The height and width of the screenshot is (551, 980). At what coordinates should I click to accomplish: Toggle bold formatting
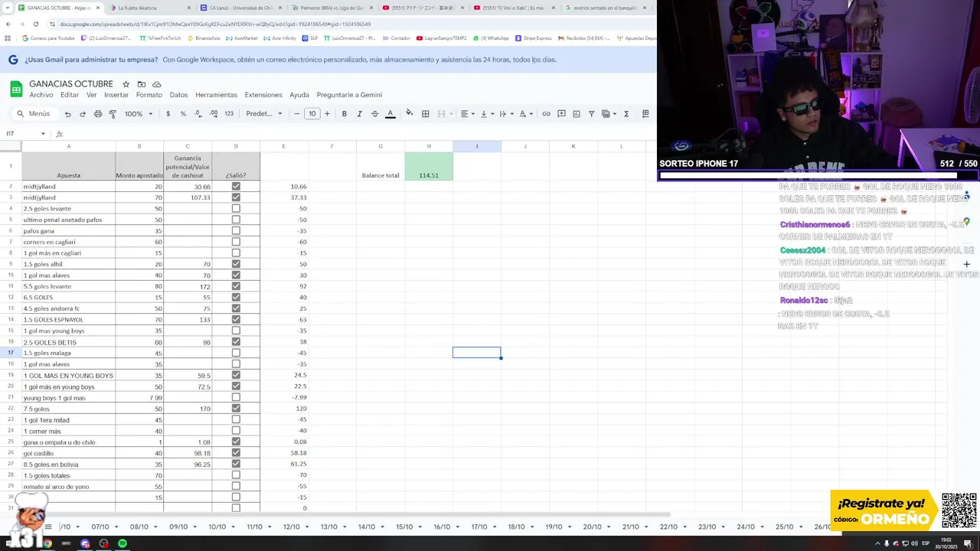345,114
